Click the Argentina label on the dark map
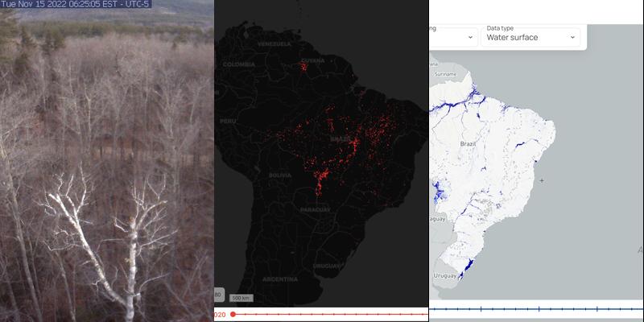The image size is (644, 322). 279,279
